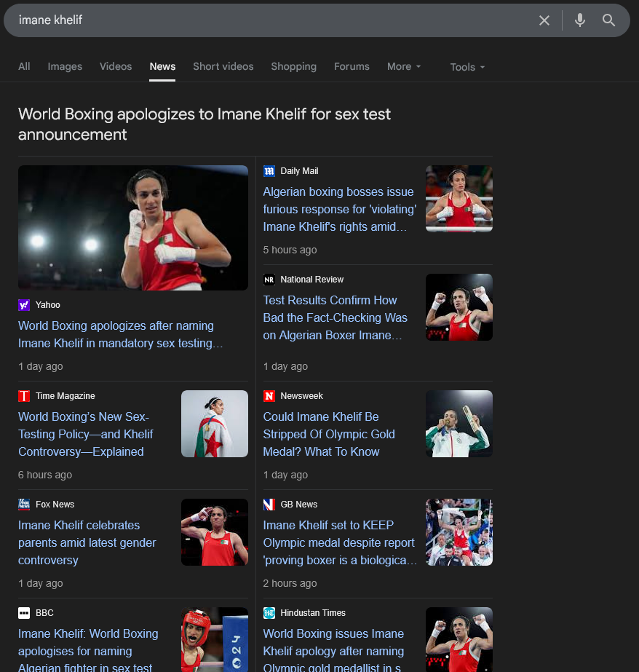The height and width of the screenshot is (672, 639).
Task: Open Yahoo article on World Boxing apologizing
Action: click(x=120, y=334)
